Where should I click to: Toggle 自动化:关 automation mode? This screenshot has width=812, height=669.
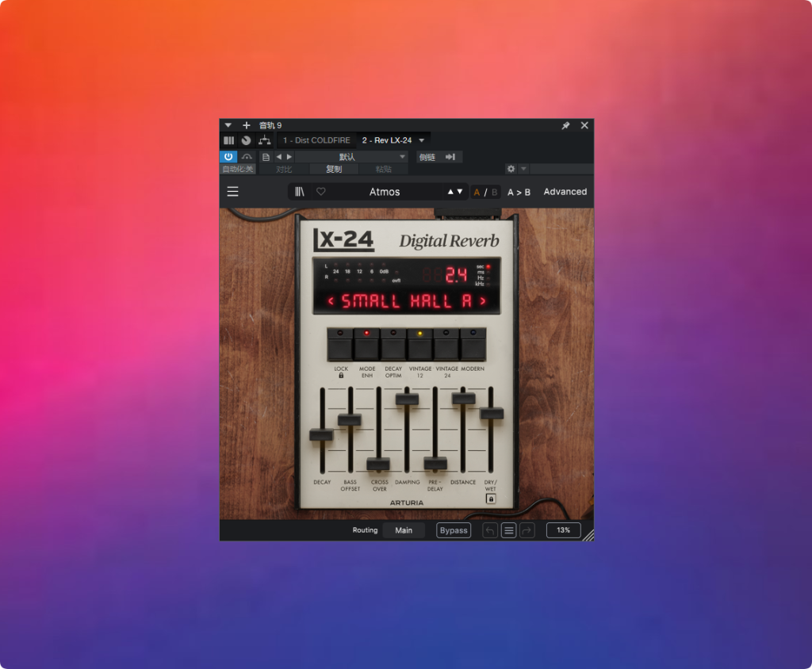[x=238, y=170]
